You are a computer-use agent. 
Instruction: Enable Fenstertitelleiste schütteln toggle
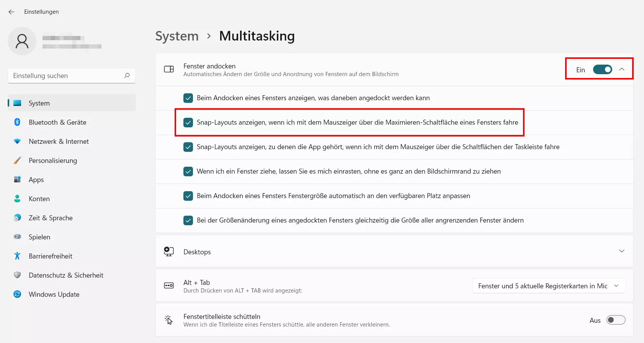point(616,320)
